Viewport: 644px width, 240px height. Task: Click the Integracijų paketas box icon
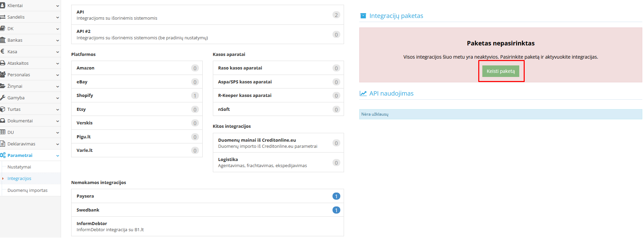pos(363,16)
